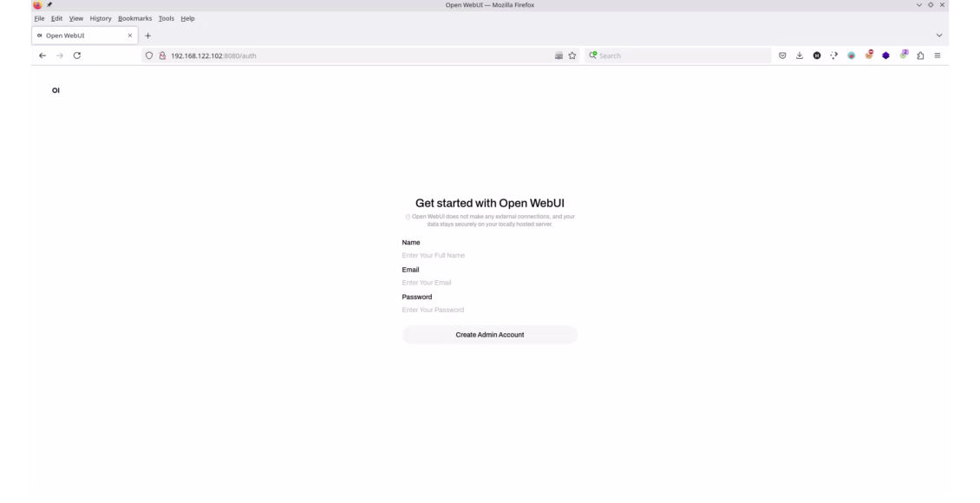Save page to Pocket
980x503 pixels.
tap(783, 56)
